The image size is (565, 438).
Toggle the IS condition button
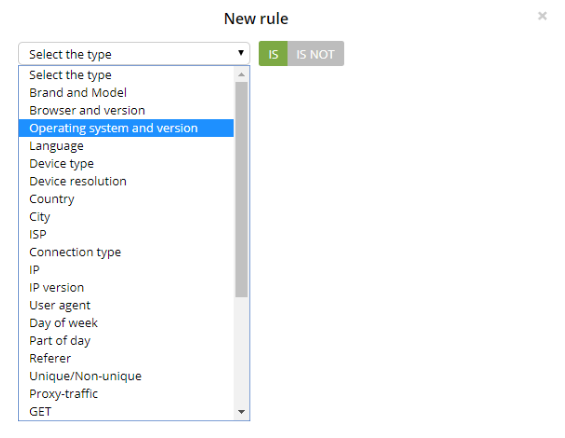(273, 54)
